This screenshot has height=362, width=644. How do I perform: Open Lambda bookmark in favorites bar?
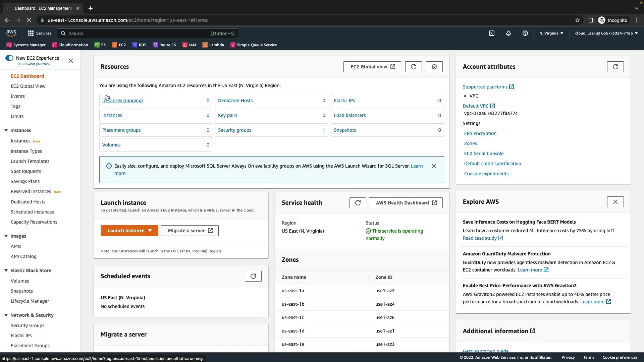[213, 45]
